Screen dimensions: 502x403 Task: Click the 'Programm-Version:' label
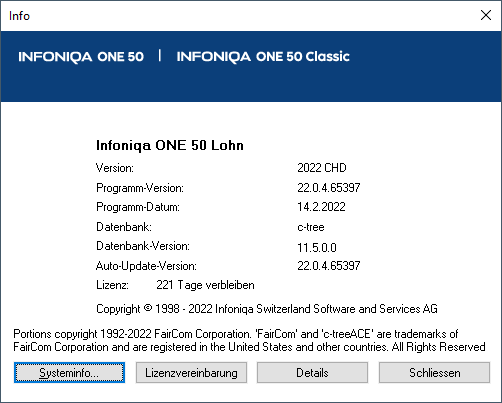(x=140, y=188)
